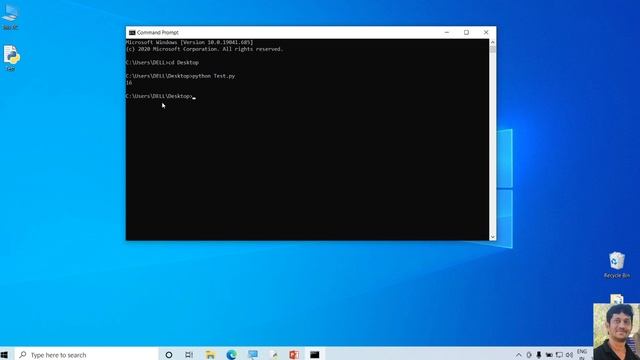Click the 'Type here to search' box
Screen dimensions: 640x360
(87, 355)
